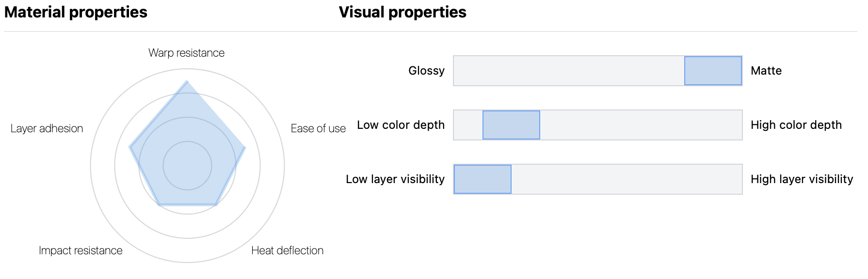Click the Visual properties heading
Screen dimensions: 868x279
[402, 12]
